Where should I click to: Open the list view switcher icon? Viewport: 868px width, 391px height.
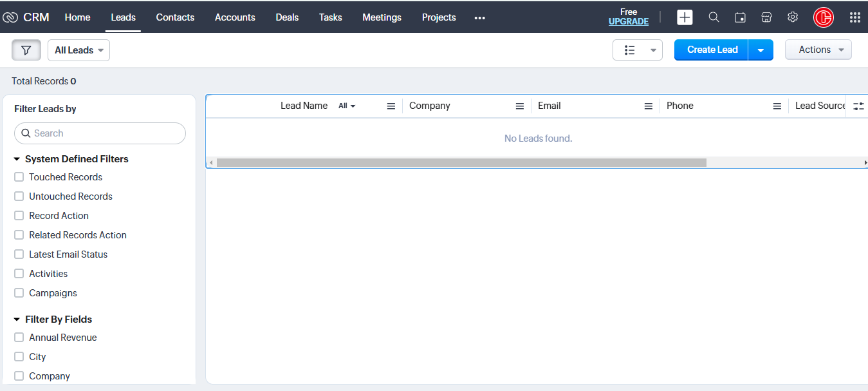coord(630,50)
